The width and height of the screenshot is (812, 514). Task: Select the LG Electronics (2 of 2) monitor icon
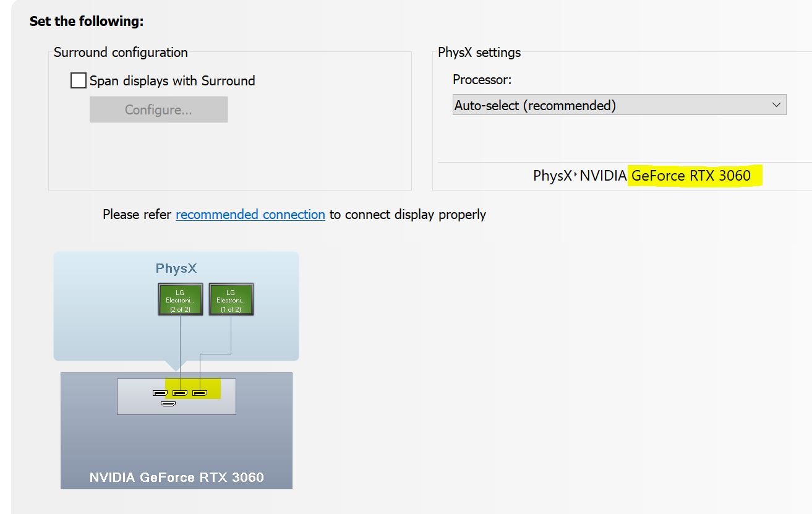click(x=180, y=299)
